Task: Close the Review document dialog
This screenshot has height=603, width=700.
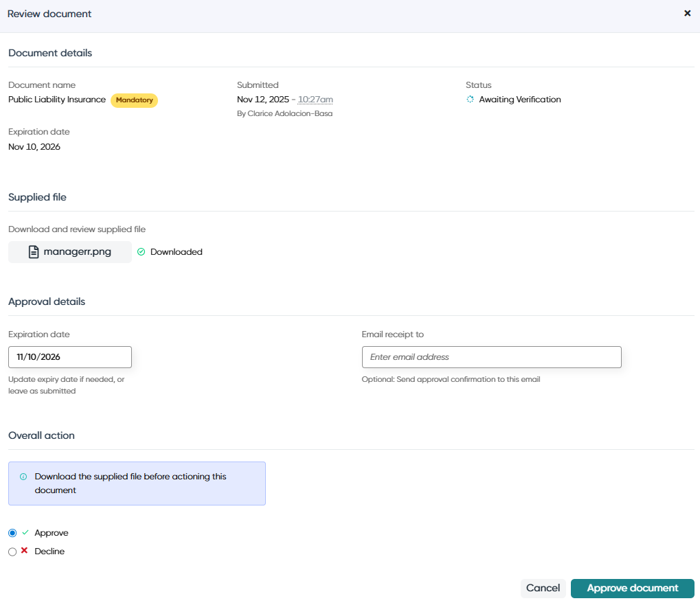Action: click(687, 13)
